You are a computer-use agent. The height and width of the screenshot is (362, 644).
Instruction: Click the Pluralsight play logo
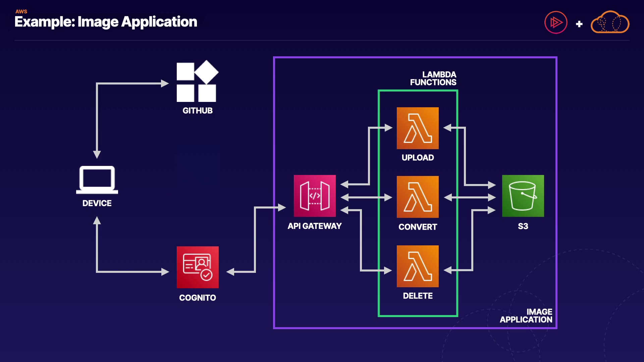pyautogui.click(x=556, y=22)
